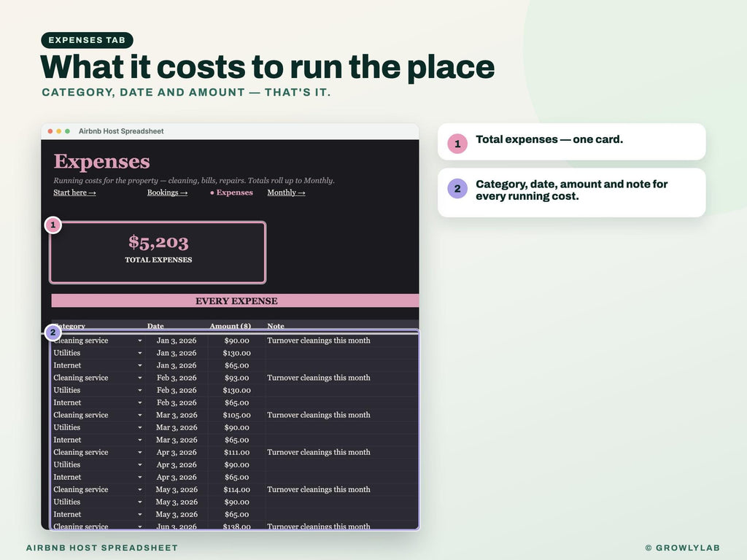This screenshot has width=747, height=560.
Task: Select the active Expenses navigation item
Action: (x=231, y=192)
